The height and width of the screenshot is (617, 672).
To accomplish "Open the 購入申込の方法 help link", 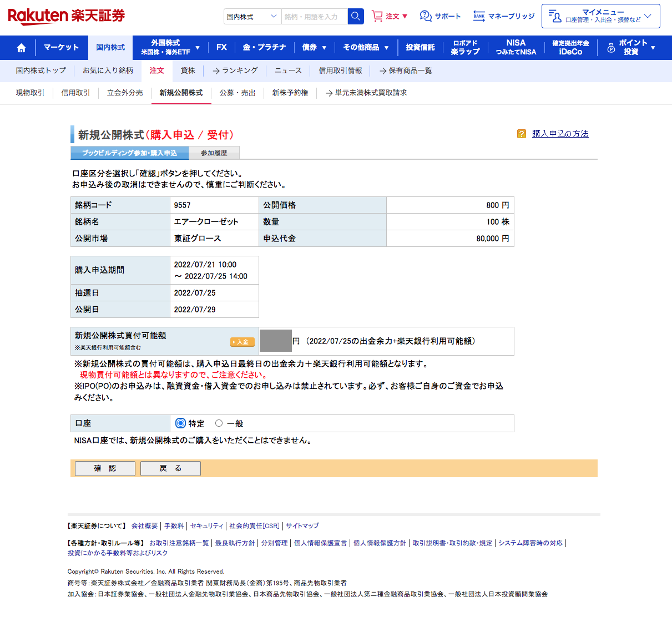I will click(560, 134).
